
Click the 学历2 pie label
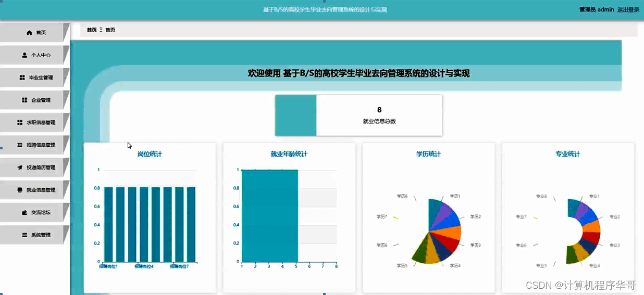(475, 216)
